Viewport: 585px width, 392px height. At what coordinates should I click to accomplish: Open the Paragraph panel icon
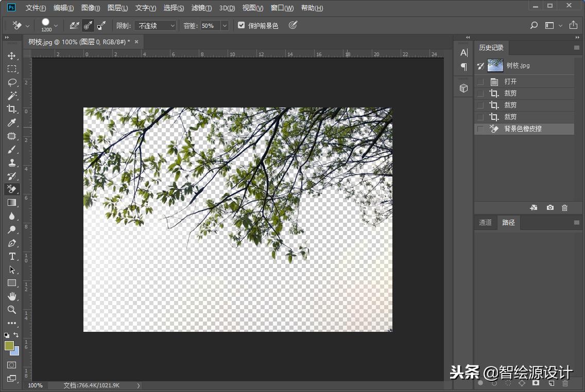click(x=462, y=66)
